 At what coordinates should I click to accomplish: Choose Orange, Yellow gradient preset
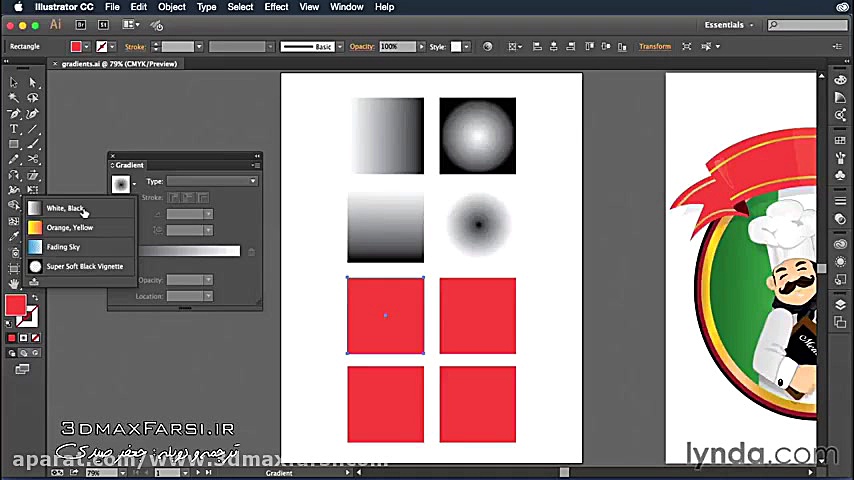point(80,228)
